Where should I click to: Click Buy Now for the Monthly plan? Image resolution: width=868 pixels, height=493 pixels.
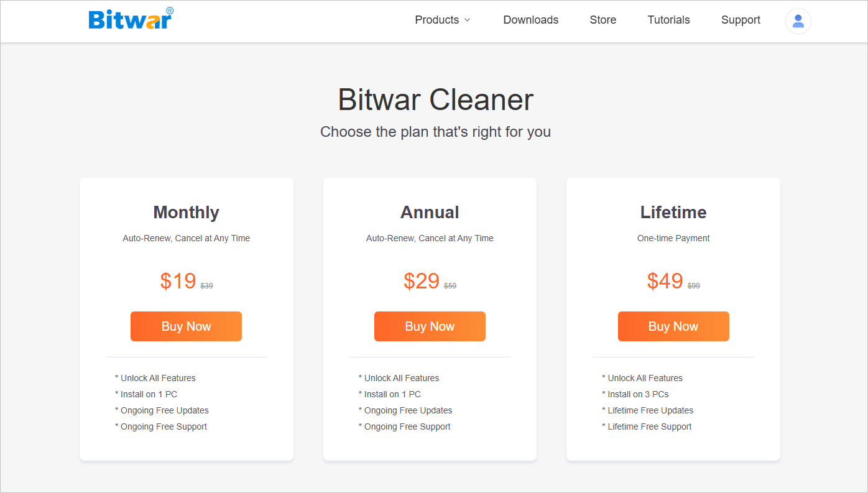click(186, 326)
